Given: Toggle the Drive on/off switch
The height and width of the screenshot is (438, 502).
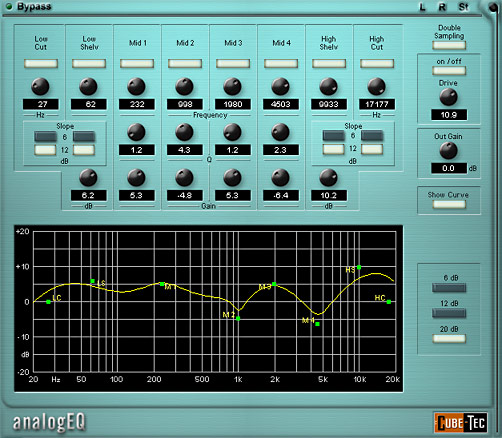Looking at the screenshot, I should 449,71.
